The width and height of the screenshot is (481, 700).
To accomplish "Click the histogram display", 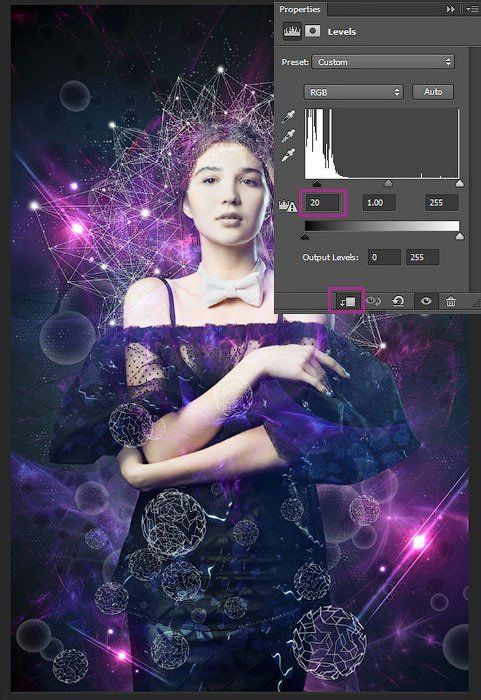I will click(x=382, y=144).
